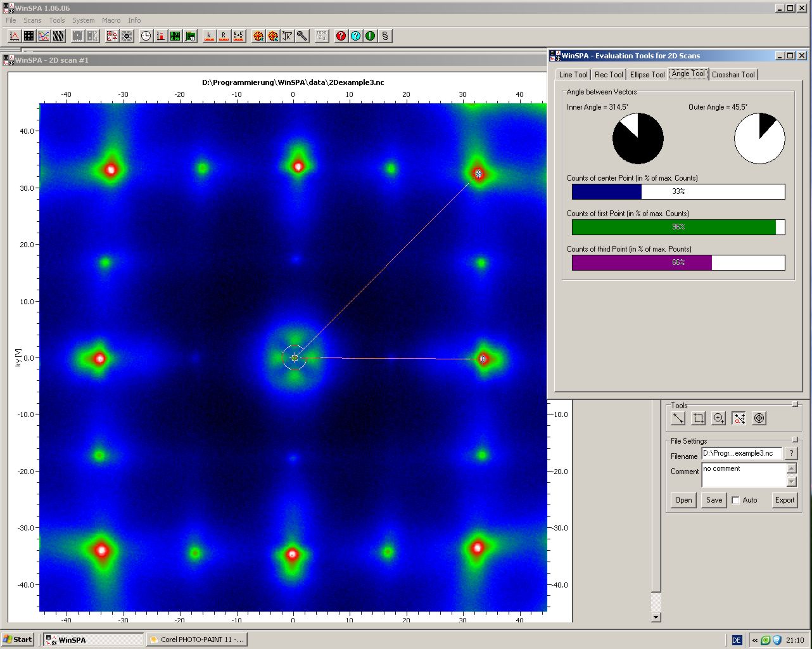Click the Filename input field
The width and height of the screenshot is (812, 649).
point(741,454)
